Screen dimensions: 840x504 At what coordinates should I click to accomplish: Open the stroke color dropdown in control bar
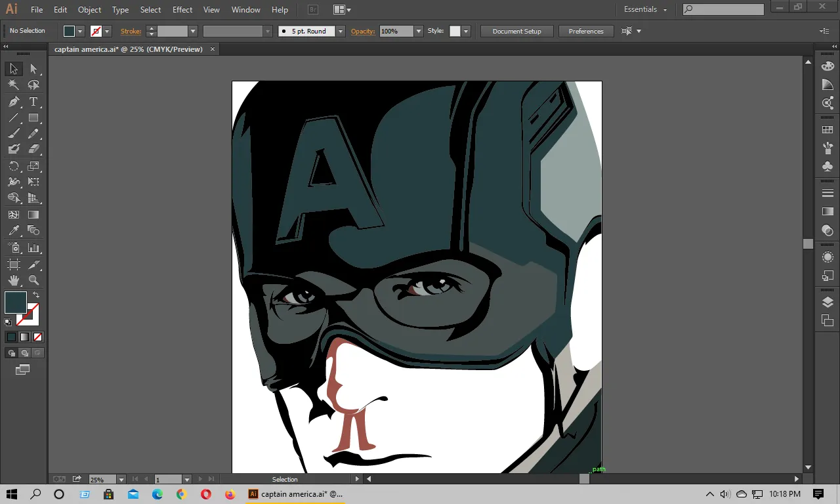pyautogui.click(x=107, y=31)
